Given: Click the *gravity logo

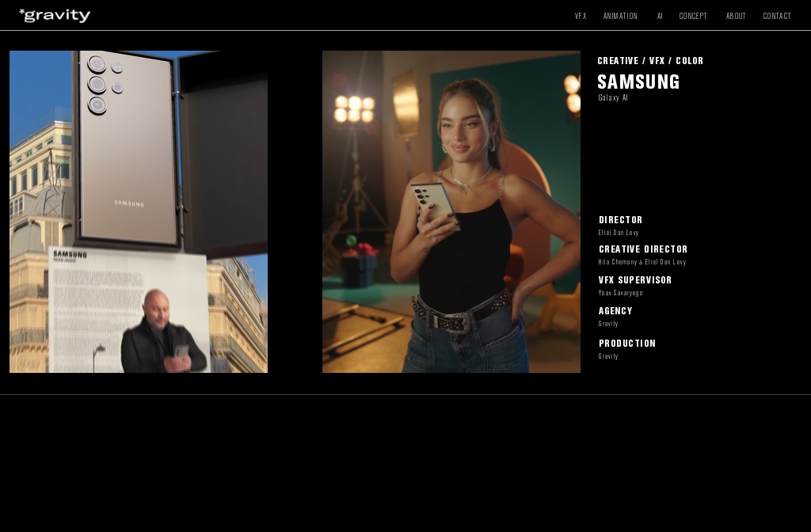Looking at the screenshot, I should pos(55,16).
